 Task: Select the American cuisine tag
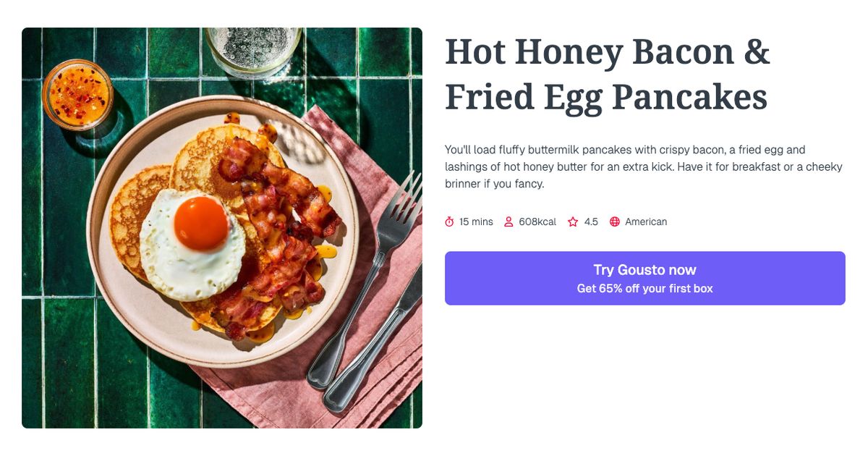pyautogui.click(x=647, y=221)
